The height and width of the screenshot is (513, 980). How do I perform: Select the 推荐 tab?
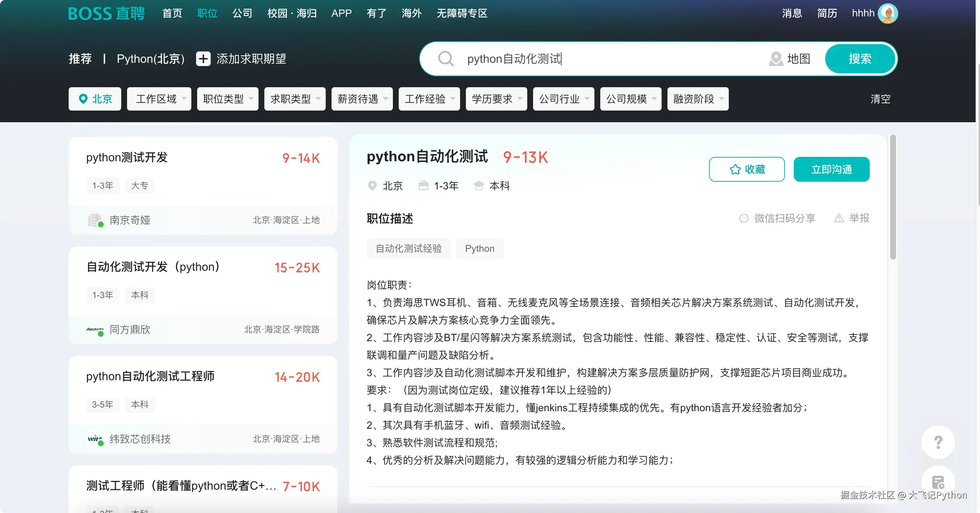[80, 59]
